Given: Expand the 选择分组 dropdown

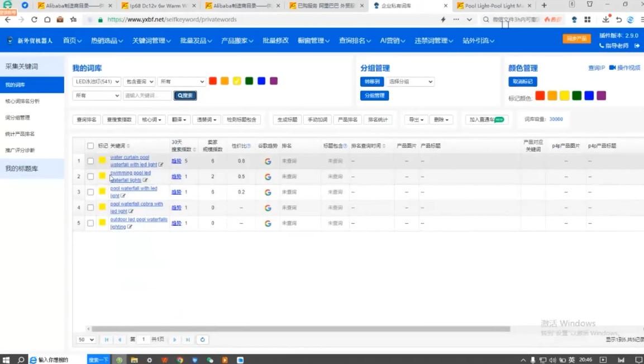Looking at the screenshot, I should (411, 82).
